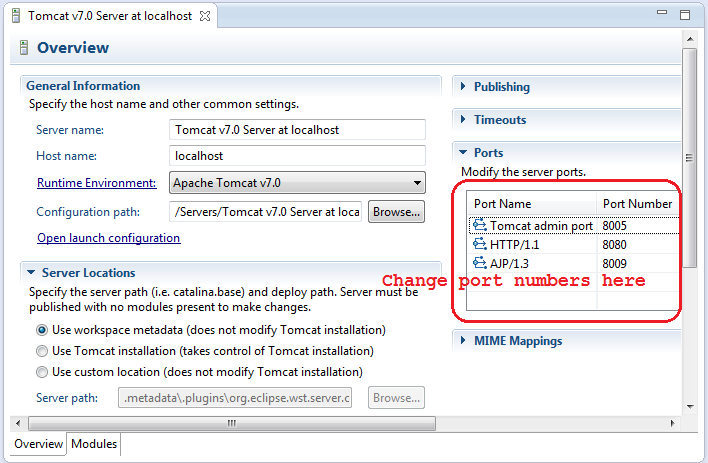The image size is (708, 463).
Task: Click the scroll right arrow
Action: 672,424
